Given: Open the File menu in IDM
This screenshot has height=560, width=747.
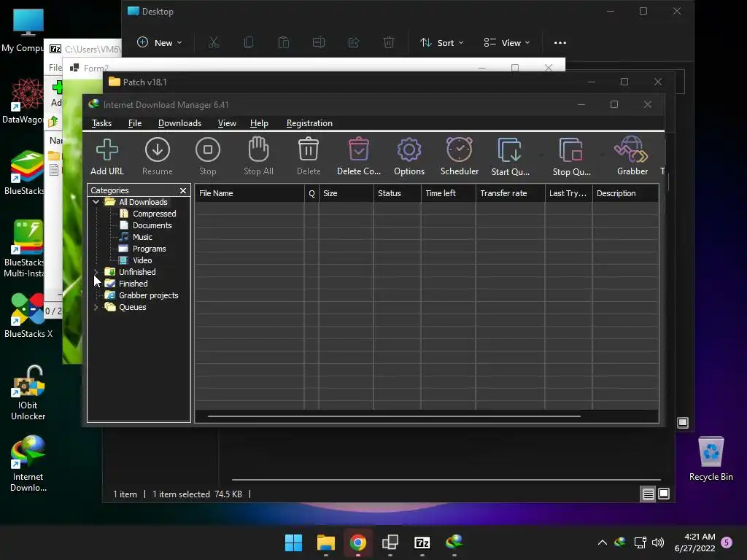Looking at the screenshot, I should point(135,123).
